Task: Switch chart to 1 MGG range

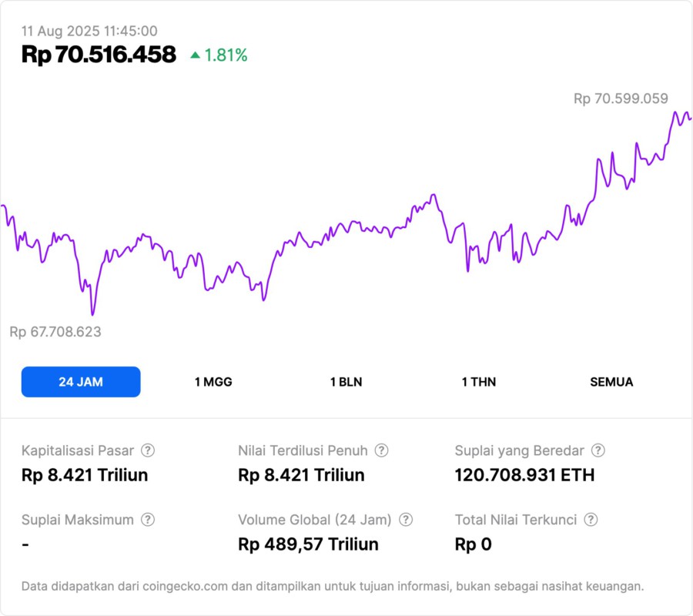Action: pyautogui.click(x=213, y=382)
